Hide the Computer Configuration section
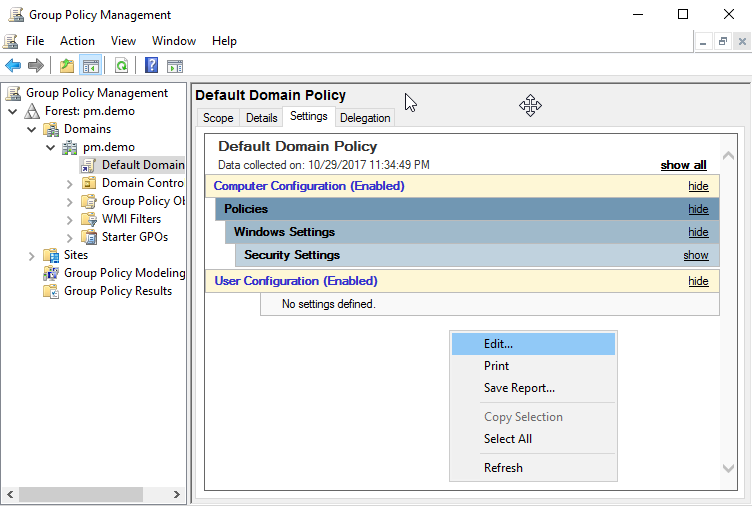Viewport: 752px width, 506px height. [698, 186]
